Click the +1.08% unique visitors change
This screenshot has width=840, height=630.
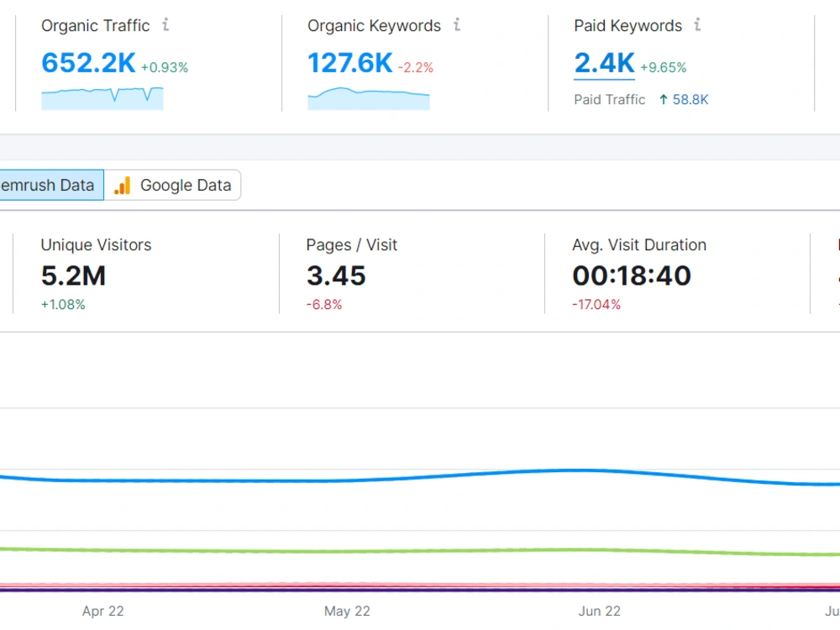pyautogui.click(x=63, y=304)
